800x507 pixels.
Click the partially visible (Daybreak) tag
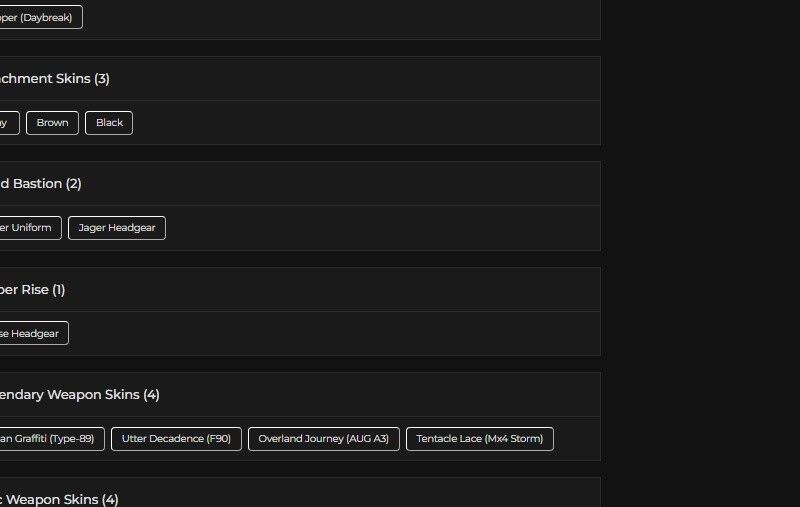click(38, 17)
